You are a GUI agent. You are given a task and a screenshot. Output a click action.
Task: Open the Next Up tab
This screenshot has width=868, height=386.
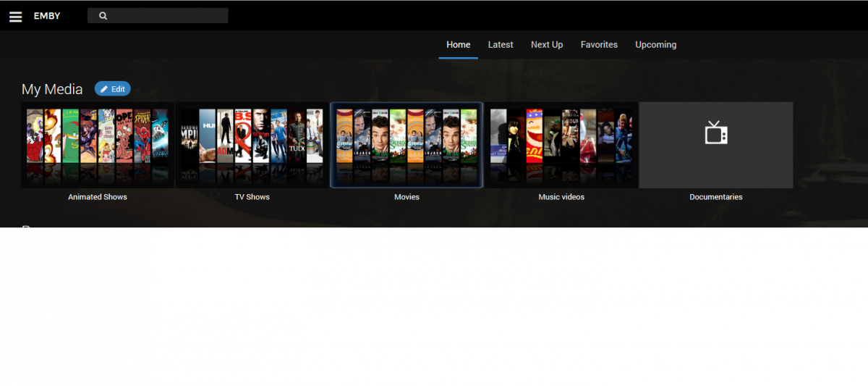547,45
